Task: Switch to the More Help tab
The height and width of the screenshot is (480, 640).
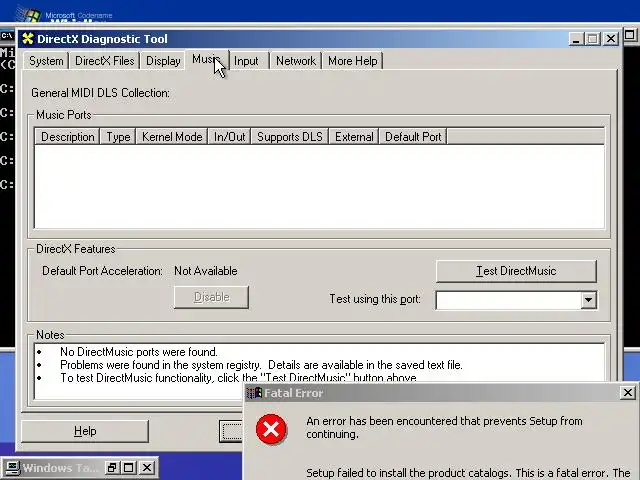Action: pos(353,61)
